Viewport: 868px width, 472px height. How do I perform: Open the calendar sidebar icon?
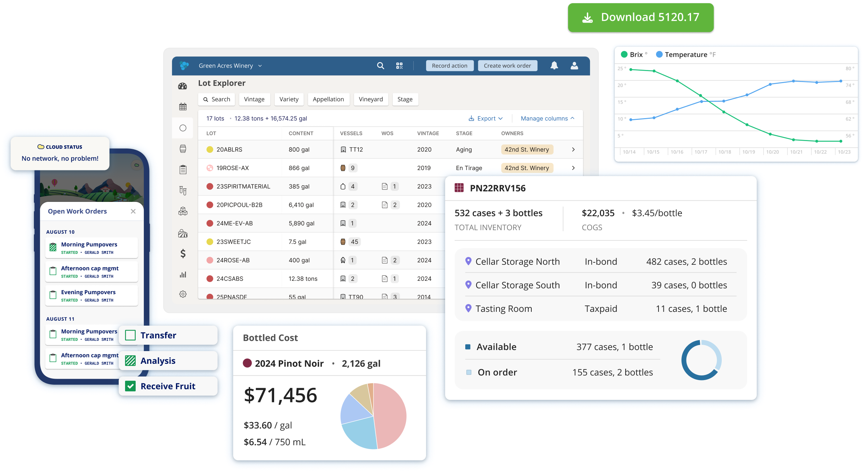tap(183, 107)
